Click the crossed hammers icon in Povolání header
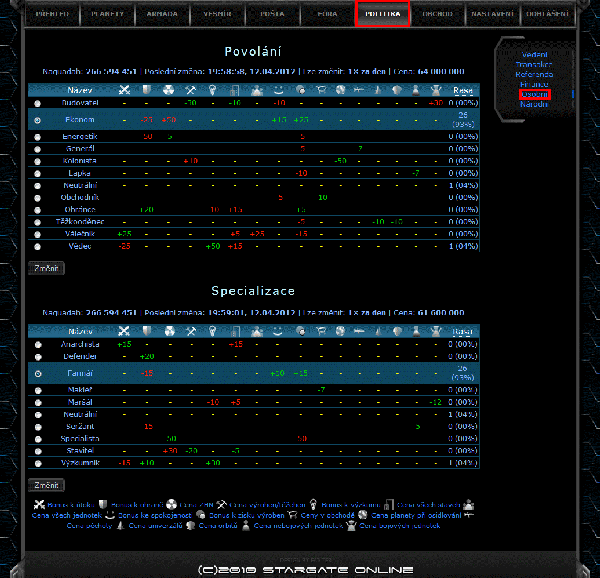This screenshot has width=600, height=578. coord(190,90)
